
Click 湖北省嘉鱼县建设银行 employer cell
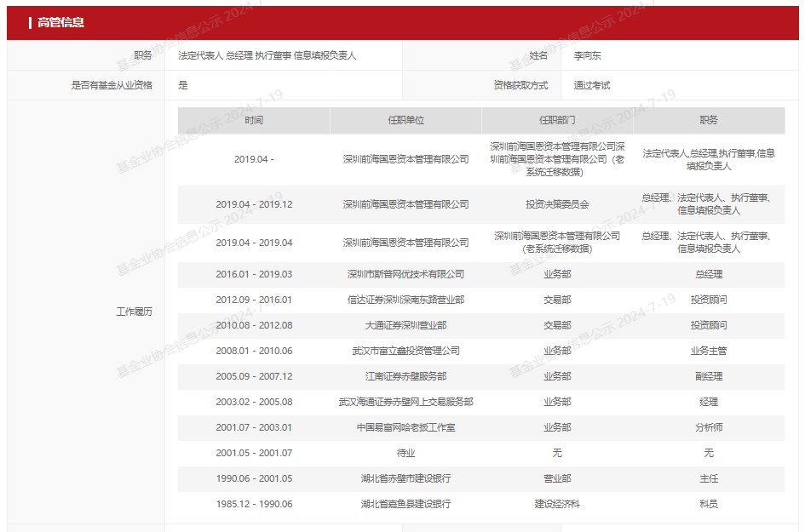pyautogui.click(x=405, y=504)
